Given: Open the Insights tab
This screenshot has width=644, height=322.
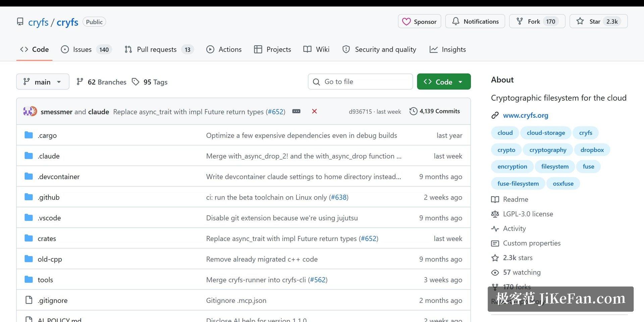Looking at the screenshot, I should point(448,49).
